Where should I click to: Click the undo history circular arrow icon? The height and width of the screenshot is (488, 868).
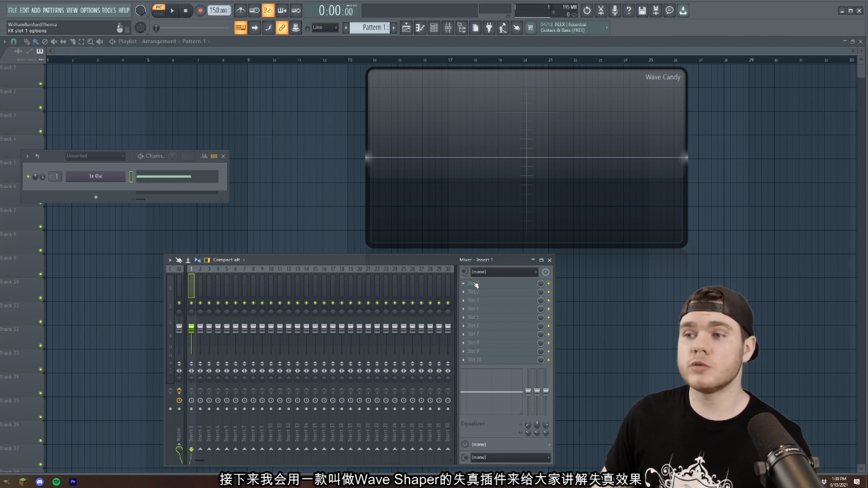(x=586, y=11)
